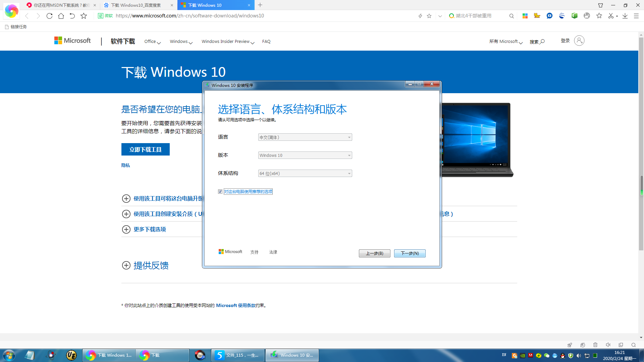Toggle 'use recommended options for this PC' checkbox

pyautogui.click(x=220, y=192)
